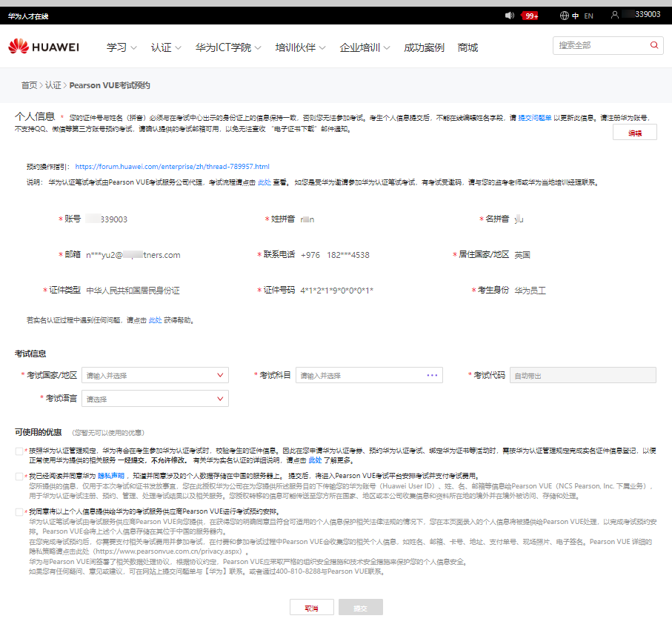
Task: Click the 取消 button
Action: 312,608
